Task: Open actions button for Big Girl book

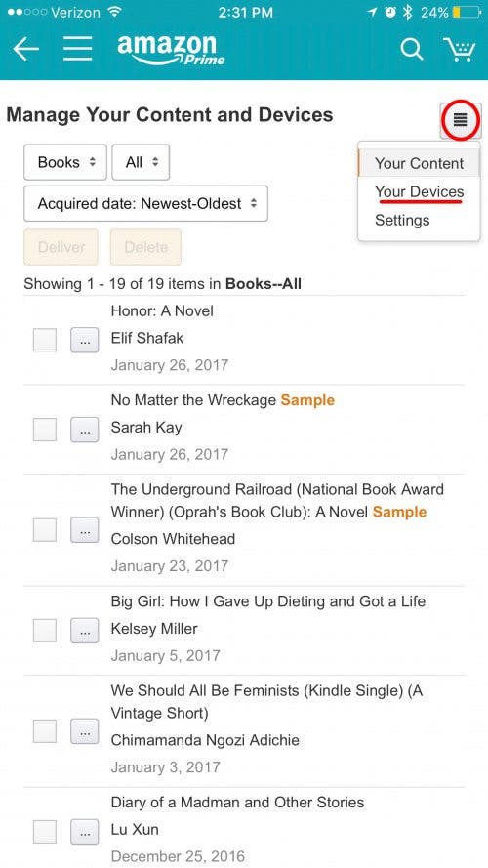Action: point(85,631)
